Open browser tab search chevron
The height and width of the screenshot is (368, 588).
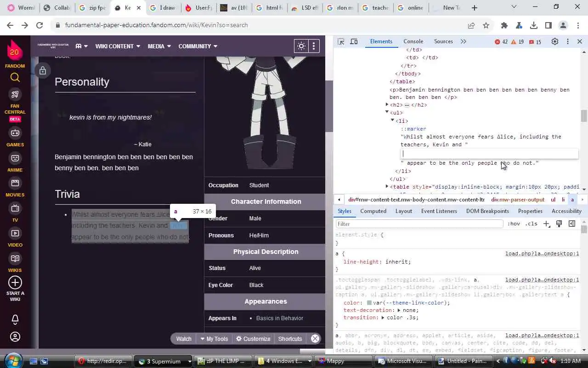514,7
